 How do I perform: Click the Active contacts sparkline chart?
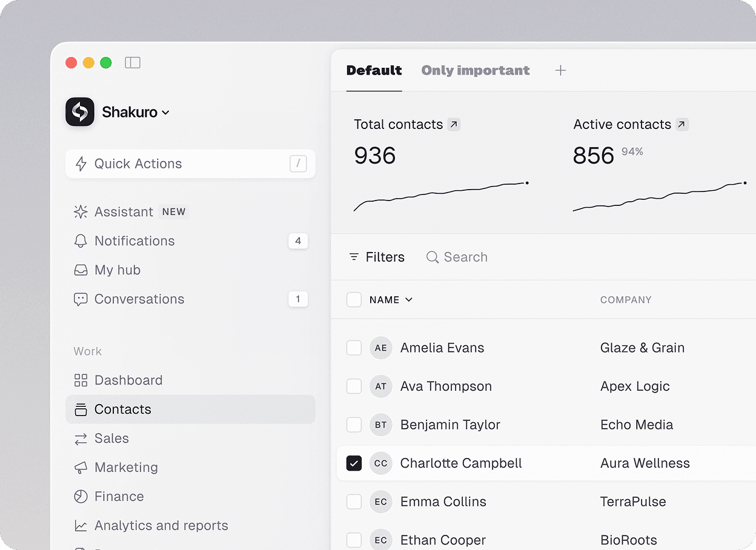coord(660,196)
